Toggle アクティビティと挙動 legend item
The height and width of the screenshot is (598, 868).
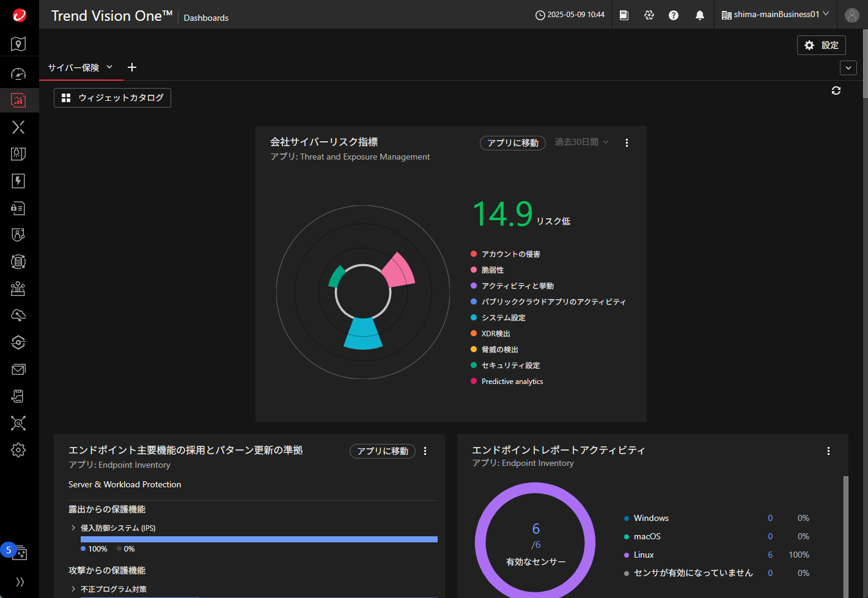(512, 286)
